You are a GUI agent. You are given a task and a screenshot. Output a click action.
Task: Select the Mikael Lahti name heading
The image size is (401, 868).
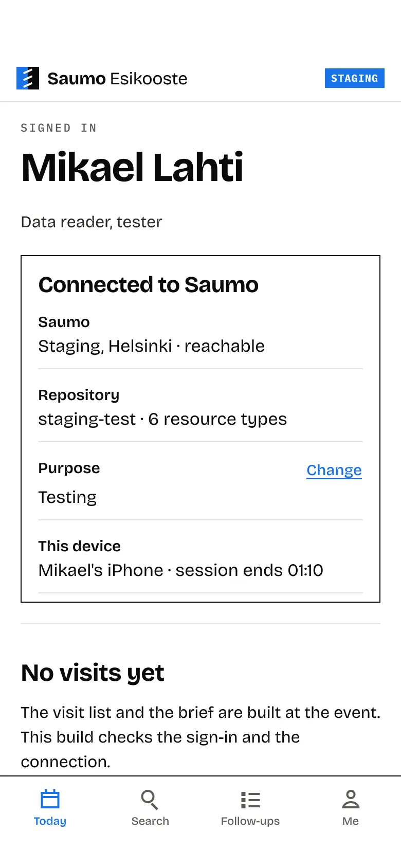tap(132, 168)
